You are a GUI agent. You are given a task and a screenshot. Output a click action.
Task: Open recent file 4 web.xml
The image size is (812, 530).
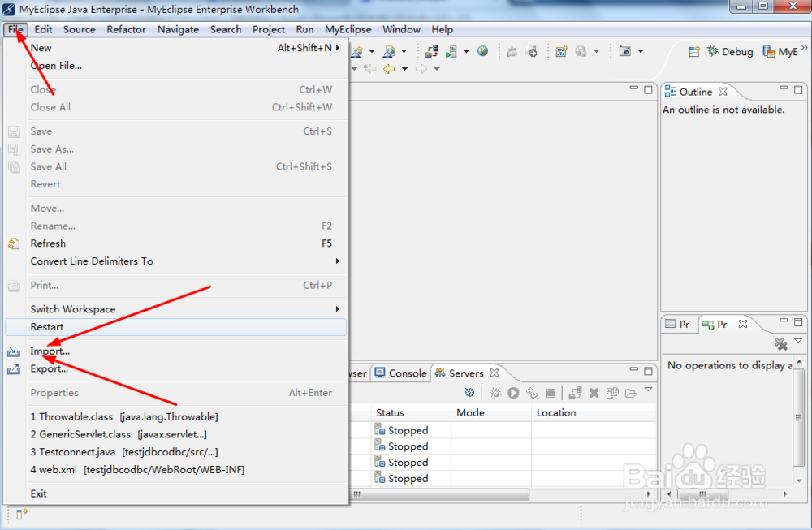[x=175, y=469]
